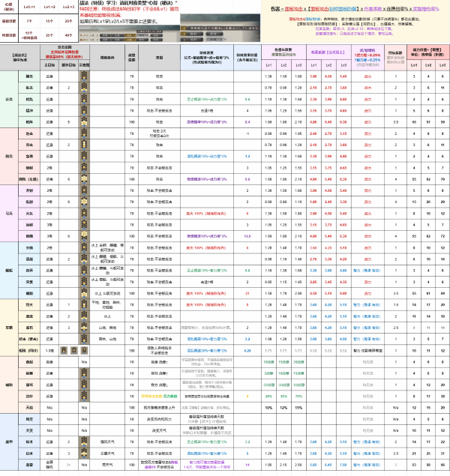This screenshot has width=450, height=476.
Task: Select the 步兵 category cell
Action: coord(10,98)
